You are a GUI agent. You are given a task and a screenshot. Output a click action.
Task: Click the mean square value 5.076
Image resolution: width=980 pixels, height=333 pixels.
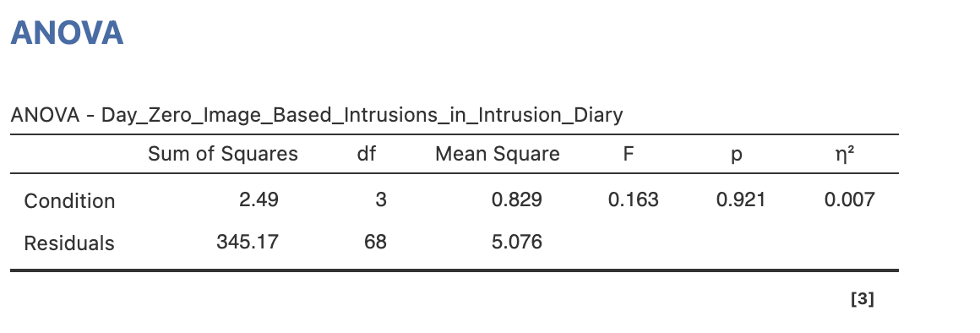coord(517,242)
